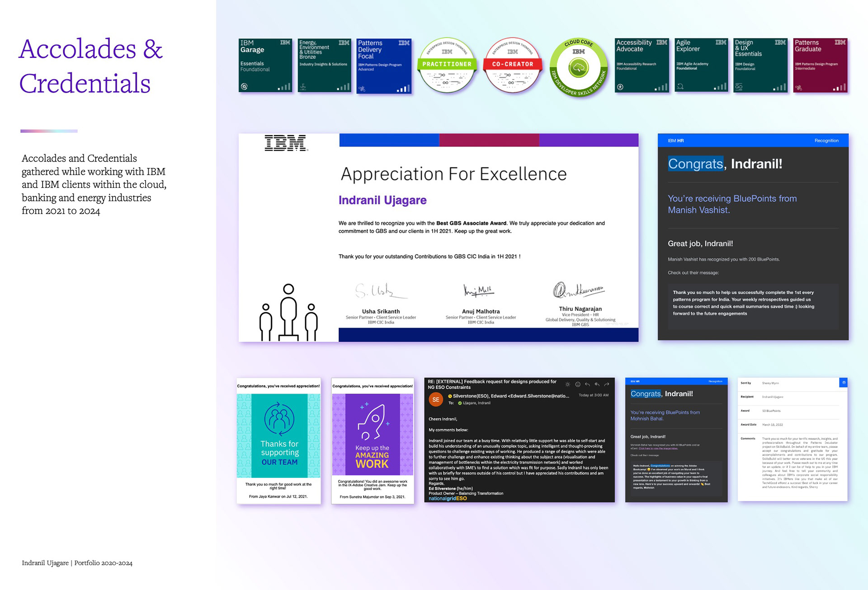
Task: Click From Sunetra Majumdar on Sep 3, 2021
Action: point(373,497)
